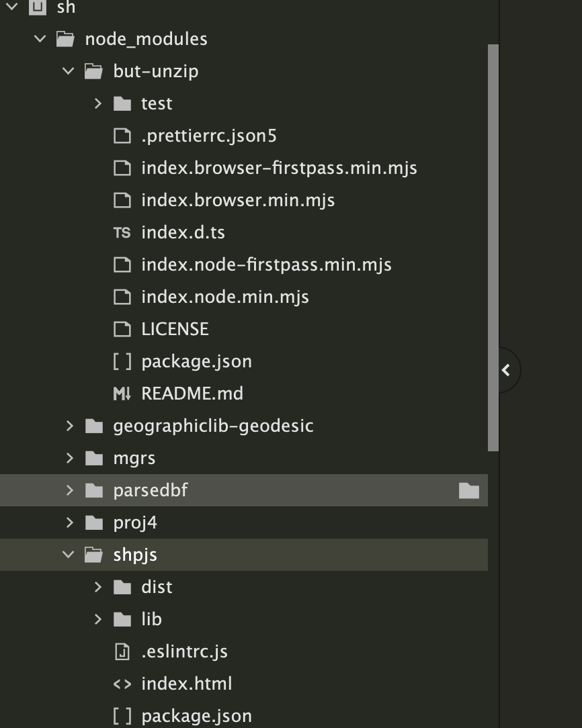Image resolution: width=582 pixels, height=728 pixels.
Task: Open index.browser.min.mjs
Action: (239, 201)
